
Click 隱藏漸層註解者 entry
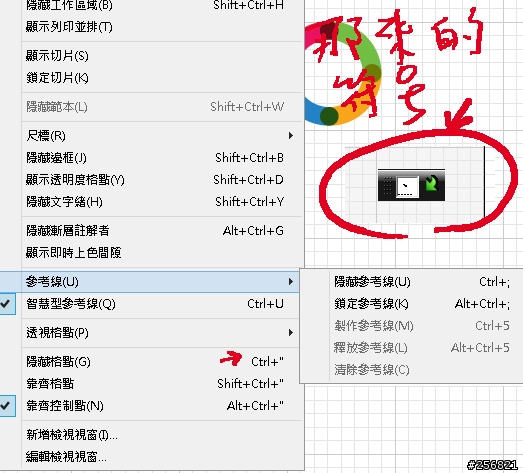pyautogui.click(x=162, y=230)
